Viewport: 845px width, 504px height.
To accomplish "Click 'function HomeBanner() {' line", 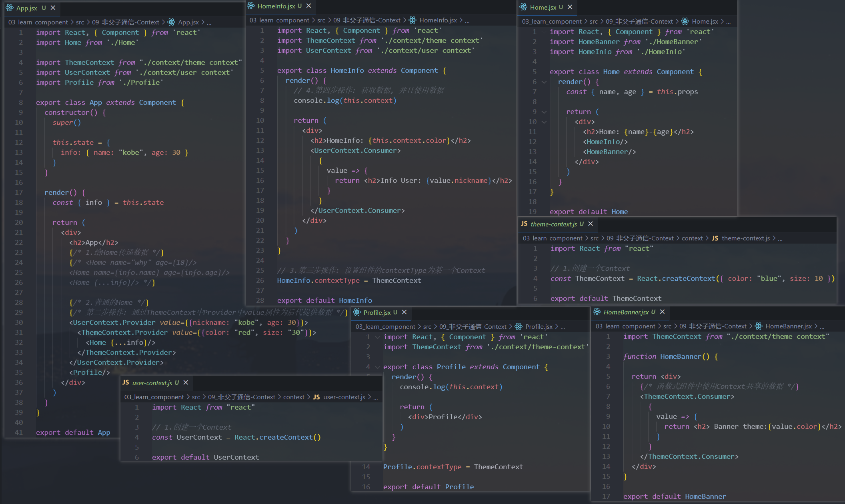I will pos(670,356).
